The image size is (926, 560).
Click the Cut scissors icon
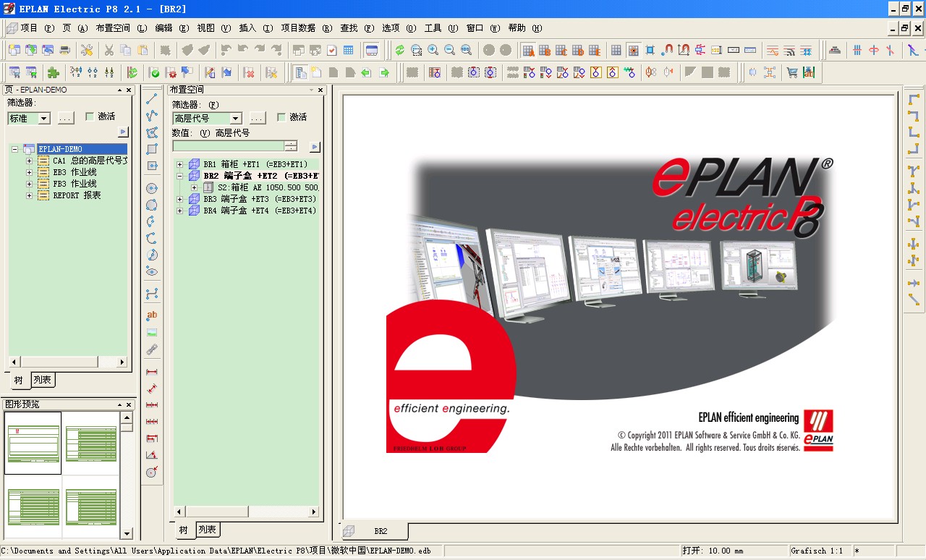[x=109, y=50]
